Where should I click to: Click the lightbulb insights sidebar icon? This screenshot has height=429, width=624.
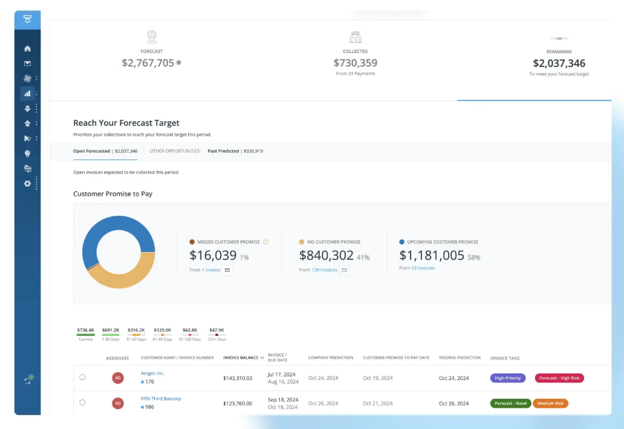[27, 154]
